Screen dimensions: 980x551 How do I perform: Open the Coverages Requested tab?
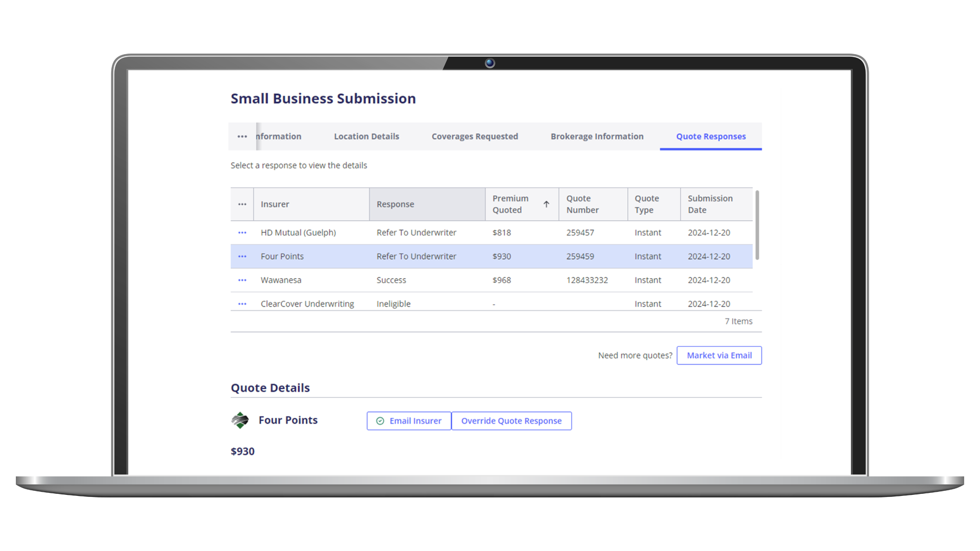[x=475, y=137]
